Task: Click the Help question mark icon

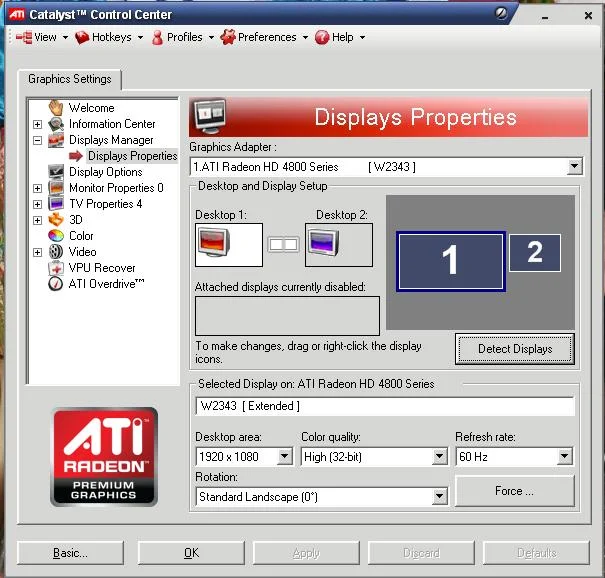Action: click(x=322, y=37)
